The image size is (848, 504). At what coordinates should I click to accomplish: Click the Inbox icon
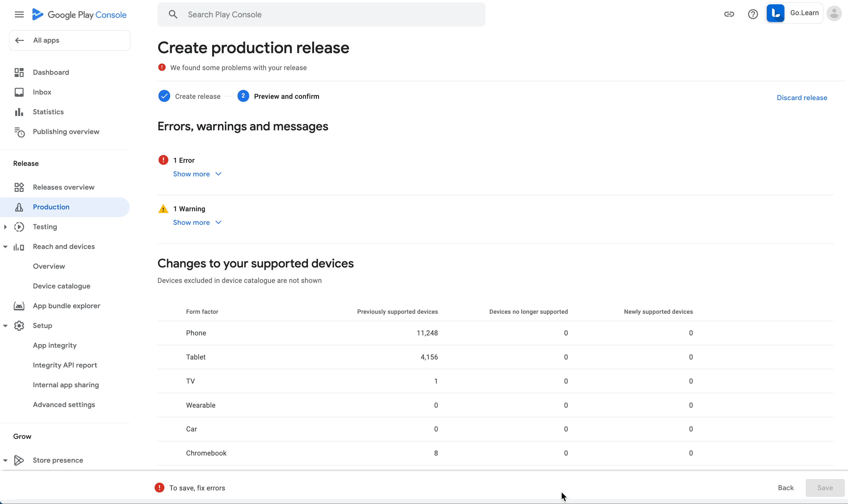19,92
